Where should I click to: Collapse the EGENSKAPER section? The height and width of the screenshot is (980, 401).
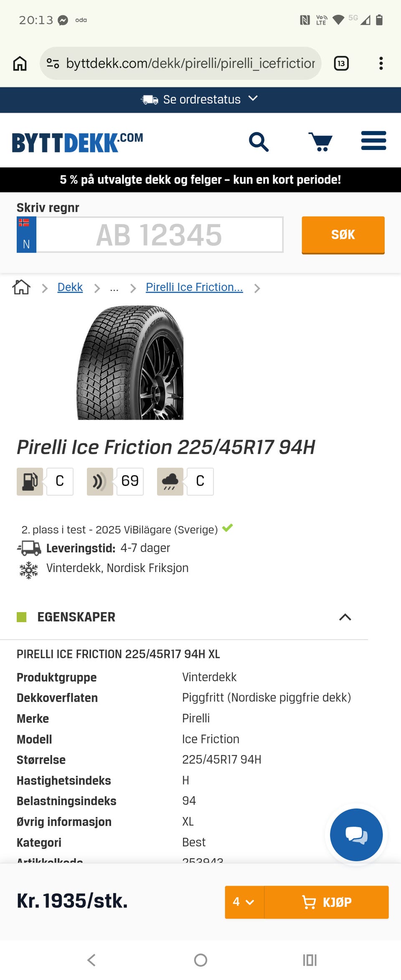pos(345,617)
